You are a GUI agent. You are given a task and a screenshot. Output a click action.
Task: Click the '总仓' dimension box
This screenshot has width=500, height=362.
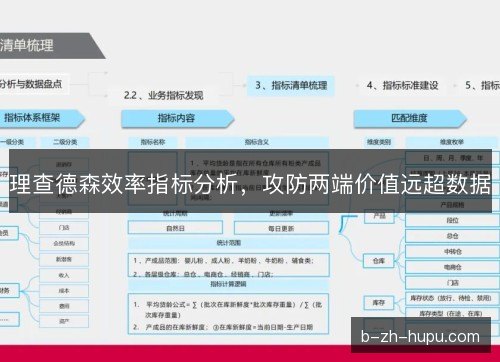[x=453, y=236]
